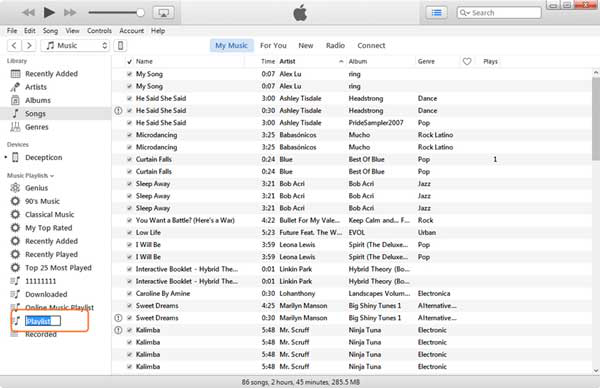The image size is (600, 388).
Task: Click the iPhone device icon
Action: click(x=120, y=46)
